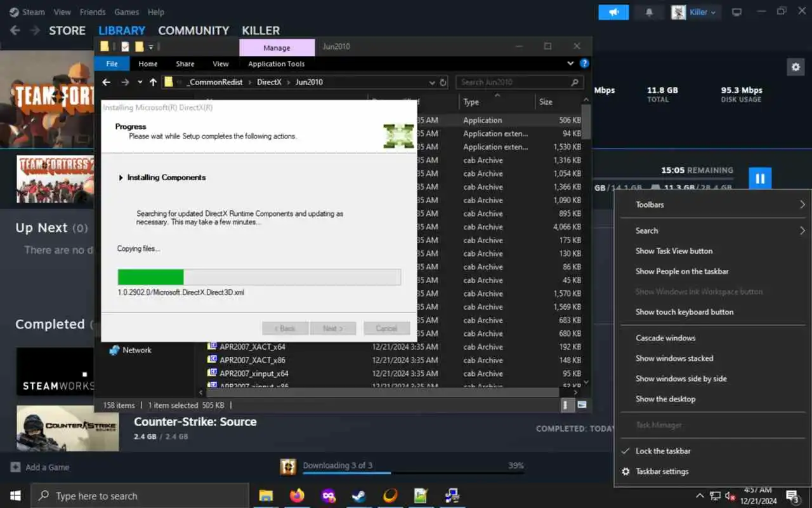Go up one folder level in Explorer
Viewport: 812px width, 508px height.
tap(153, 82)
